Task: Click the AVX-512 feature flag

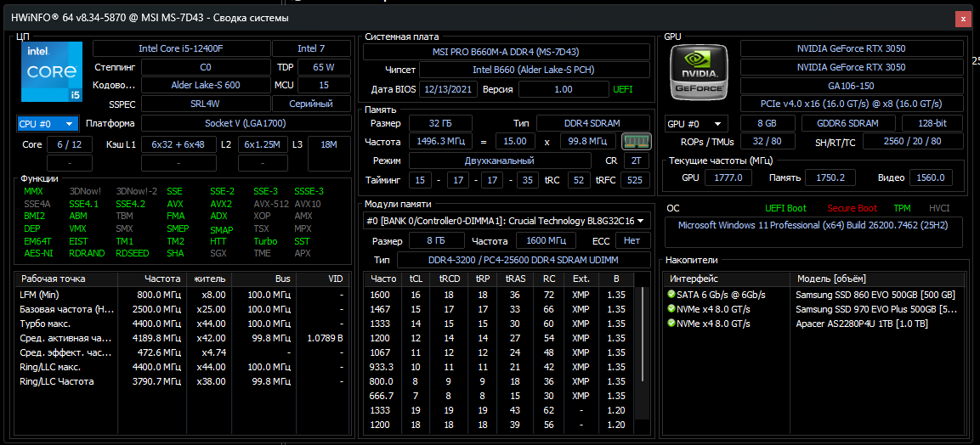Action: (269, 204)
